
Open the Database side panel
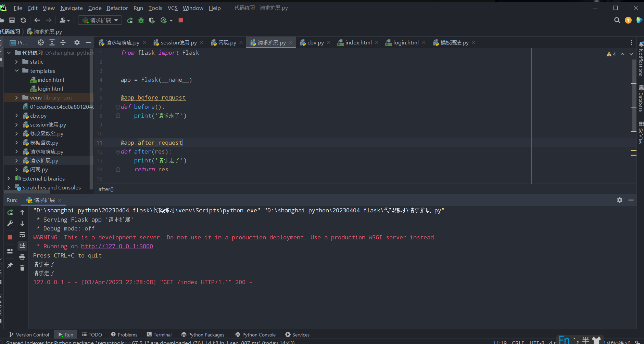coord(641,99)
